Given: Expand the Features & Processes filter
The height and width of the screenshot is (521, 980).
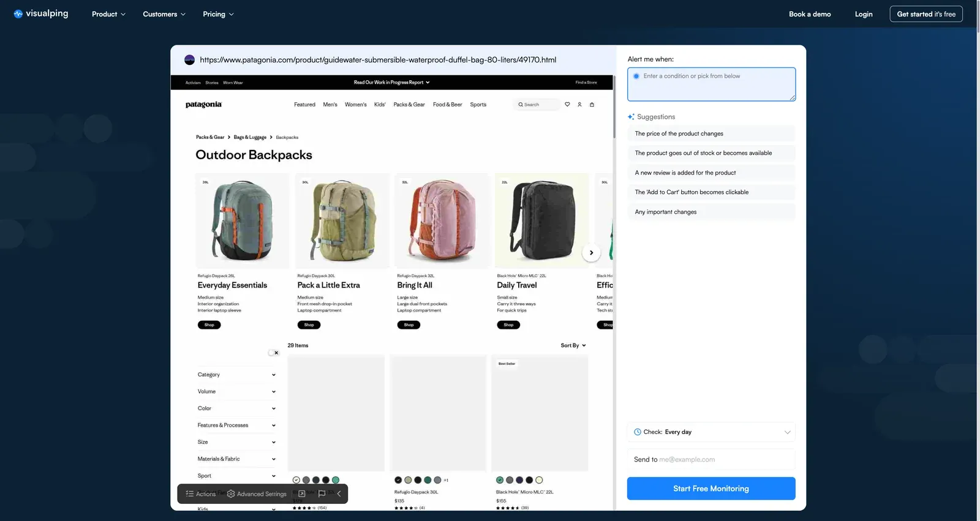Looking at the screenshot, I should coord(236,425).
